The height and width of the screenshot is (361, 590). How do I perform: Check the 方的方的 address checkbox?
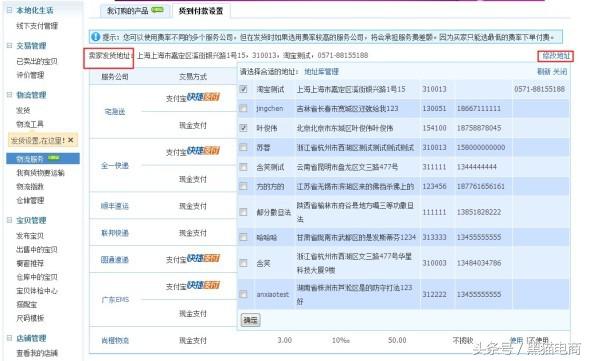pyautogui.click(x=244, y=186)
